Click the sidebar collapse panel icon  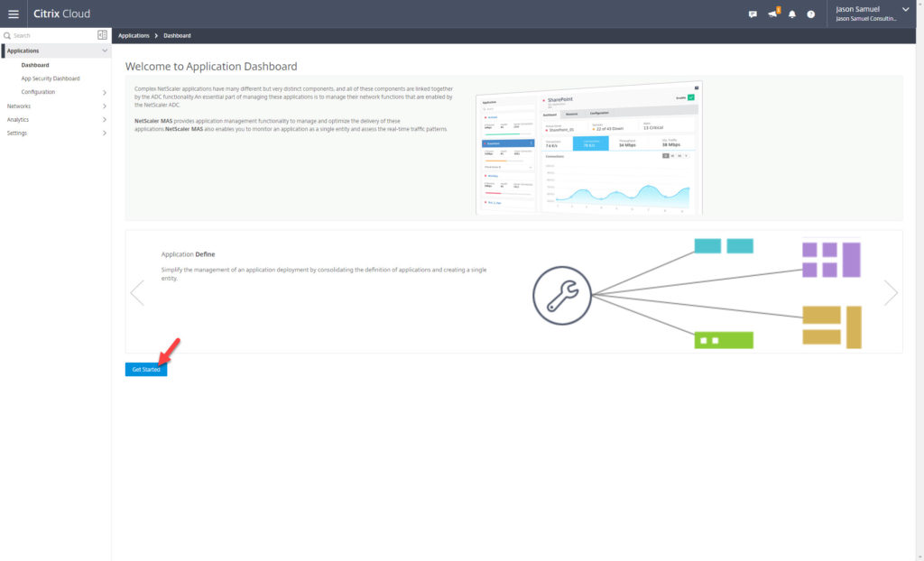point(102,35)
